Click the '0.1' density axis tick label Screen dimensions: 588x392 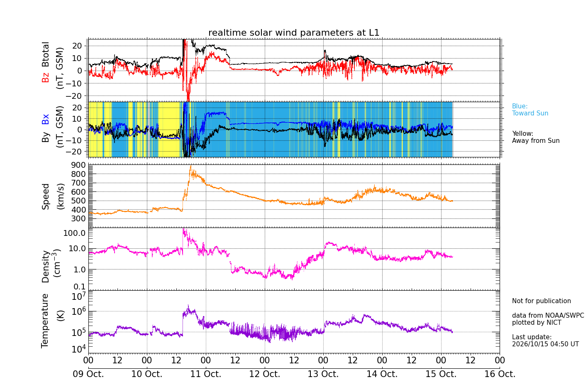coord(80,287)
